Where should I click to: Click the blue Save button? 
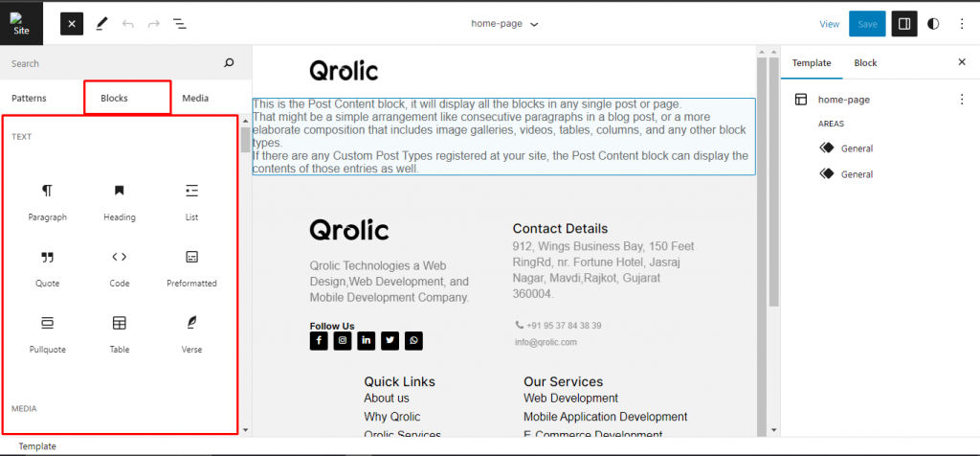pos(867,24)
